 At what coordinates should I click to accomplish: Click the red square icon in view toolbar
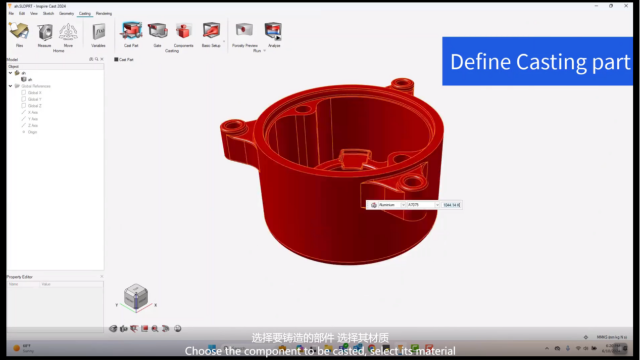tap(144, 329)
